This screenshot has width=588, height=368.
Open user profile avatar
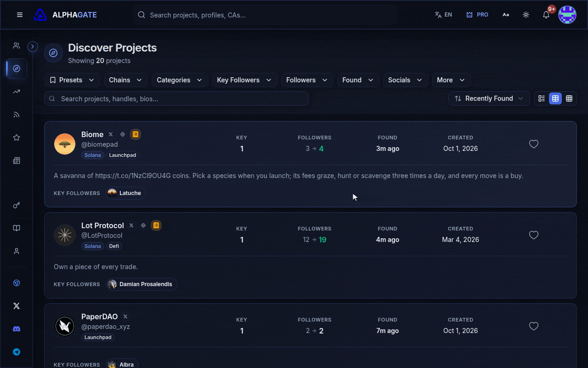click(x=567, y=15)
